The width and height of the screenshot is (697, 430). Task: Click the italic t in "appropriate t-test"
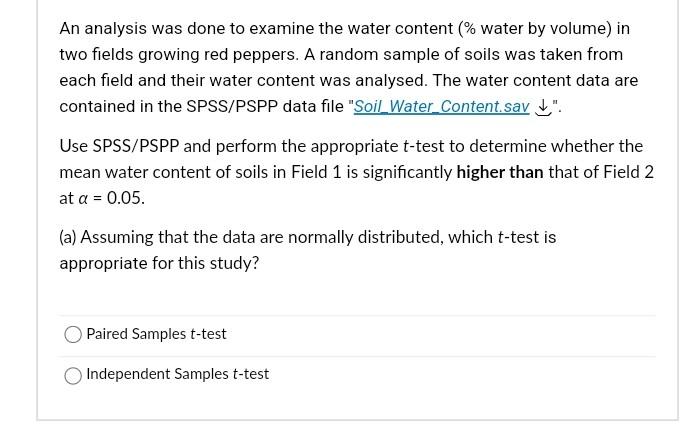coord(406,146)
